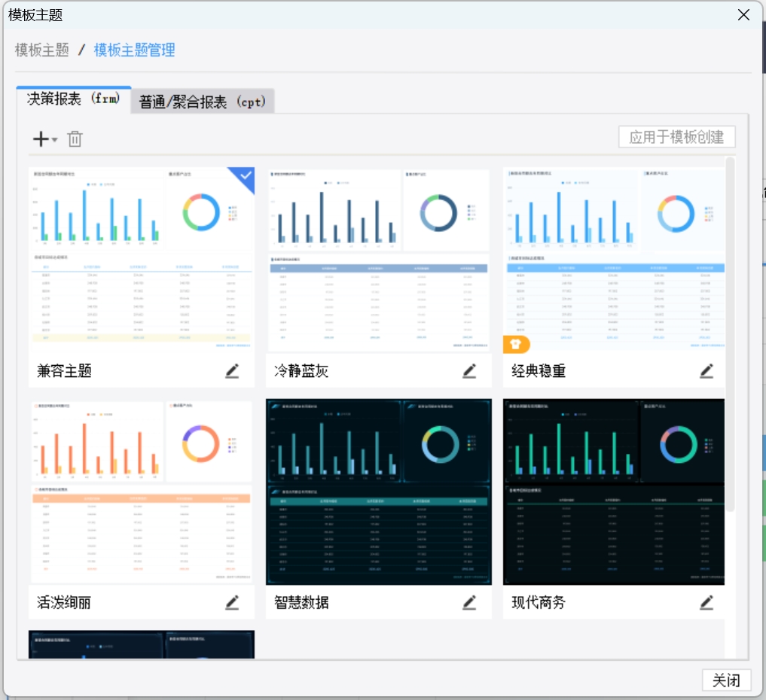Click the blue checkmark on 兼容主题 thumbnail

tap(246, 175)
